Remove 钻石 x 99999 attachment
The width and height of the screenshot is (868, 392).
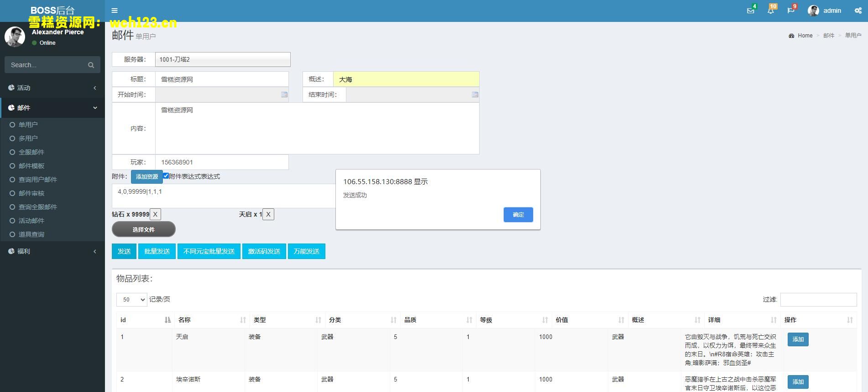[x=155, y=214]
